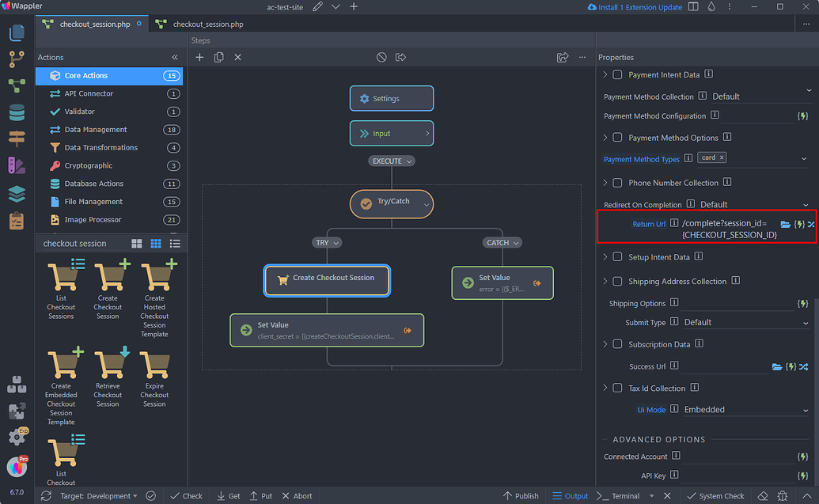This screenshot has width=819, height=504.
Task: Toggle the Shipping Address Collection checkbox
Action: coord(618,282)
